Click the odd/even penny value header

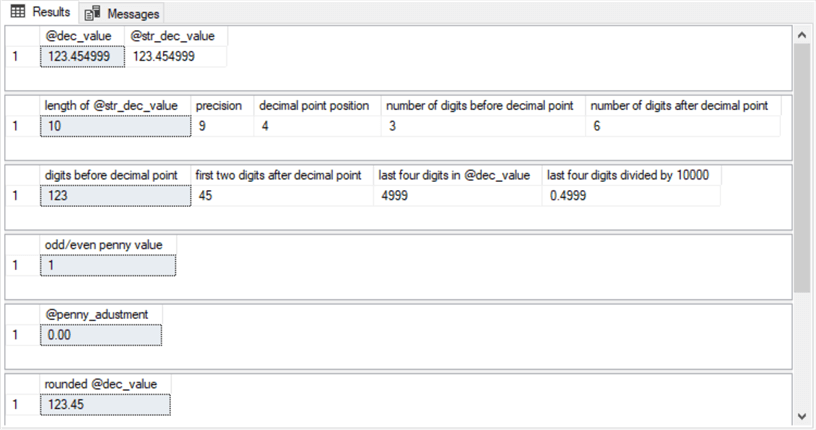[x=108, y=244]
